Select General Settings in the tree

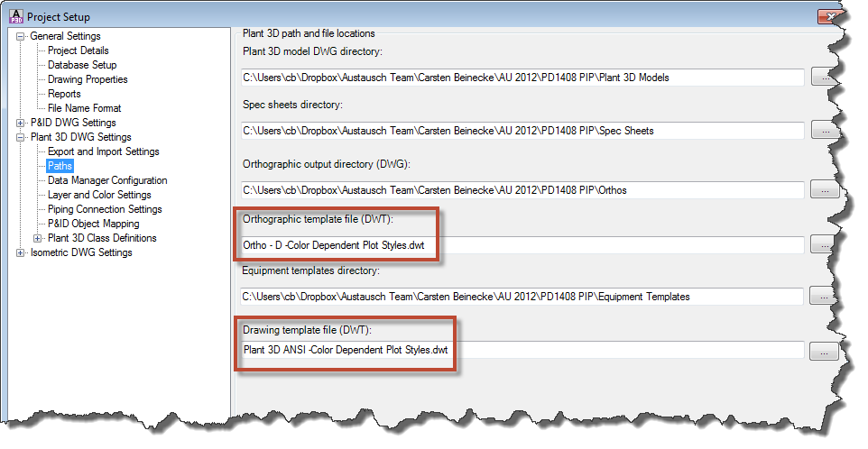(65, 36)
